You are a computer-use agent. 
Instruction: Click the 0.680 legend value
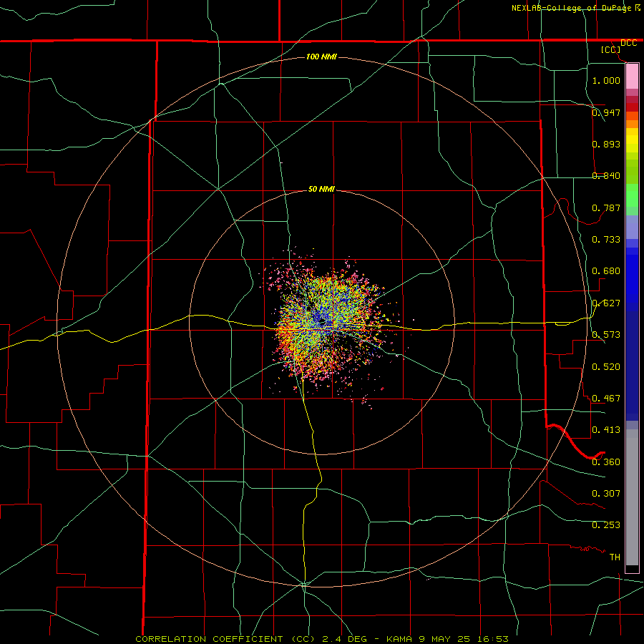pos(606,270)
